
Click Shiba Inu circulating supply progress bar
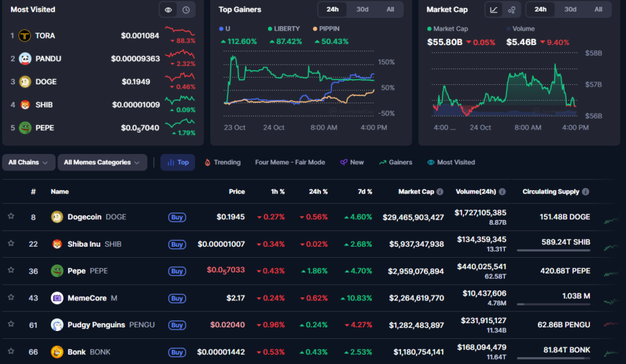553,250
